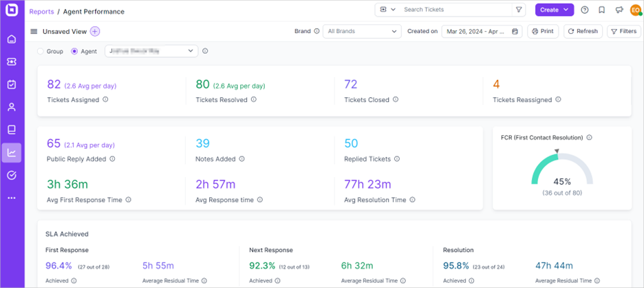Click info icon beside agent dropdown

[205, 52]
